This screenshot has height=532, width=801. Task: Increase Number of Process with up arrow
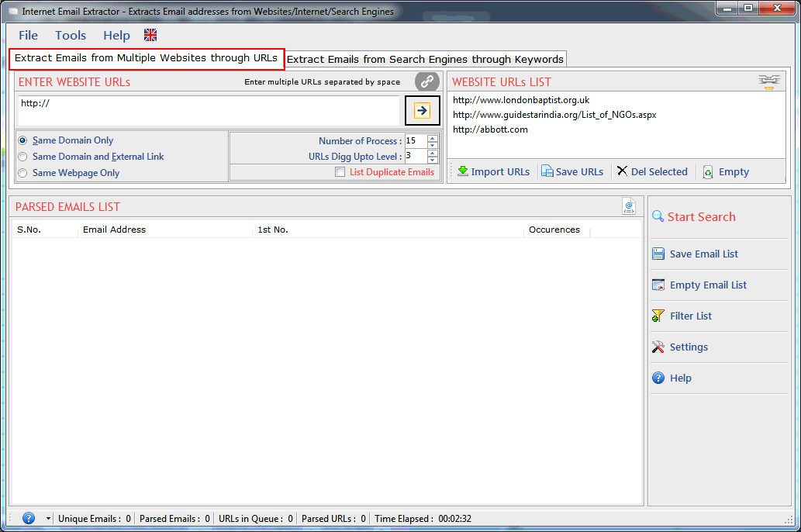433,138
